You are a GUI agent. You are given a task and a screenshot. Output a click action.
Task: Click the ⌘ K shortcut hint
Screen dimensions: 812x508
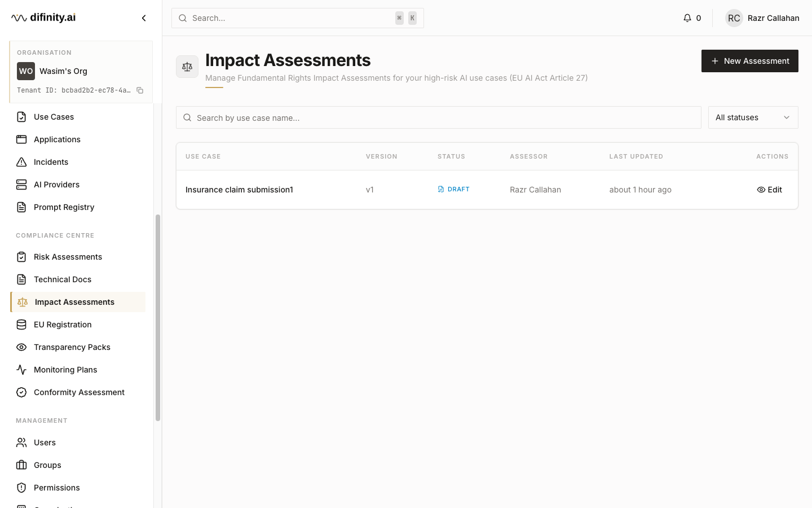(406, 18)
